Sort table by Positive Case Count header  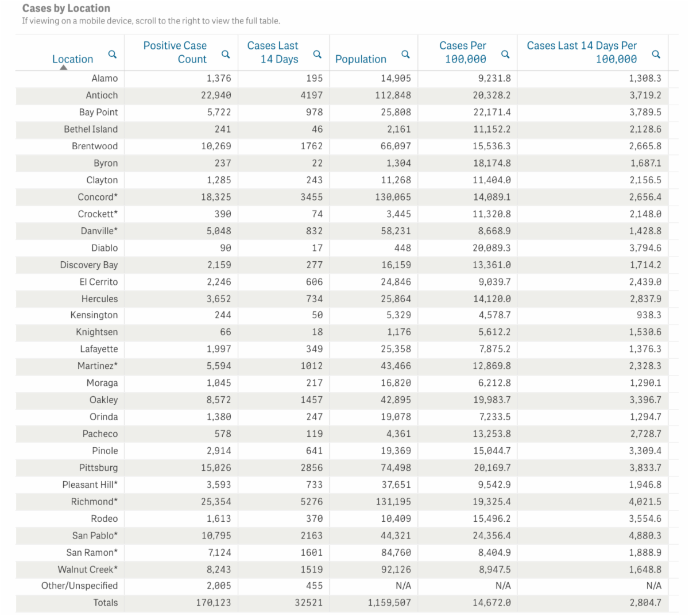175,52
